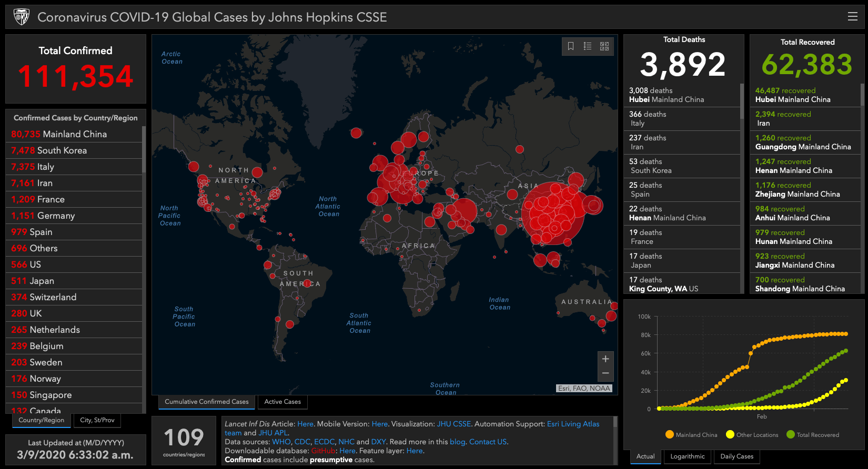This screenshot has height=469, width=868.
Task: Open the blog link
Action: [457, 442]
